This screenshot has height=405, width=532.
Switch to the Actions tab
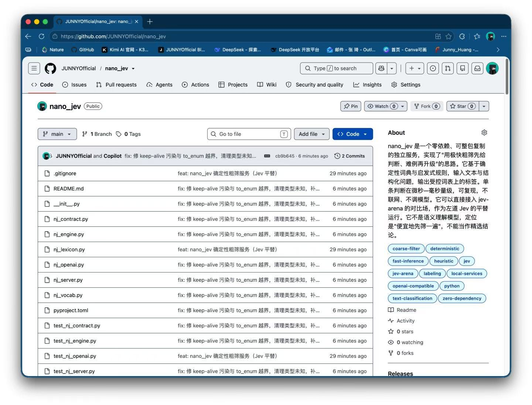coord(195,85)
